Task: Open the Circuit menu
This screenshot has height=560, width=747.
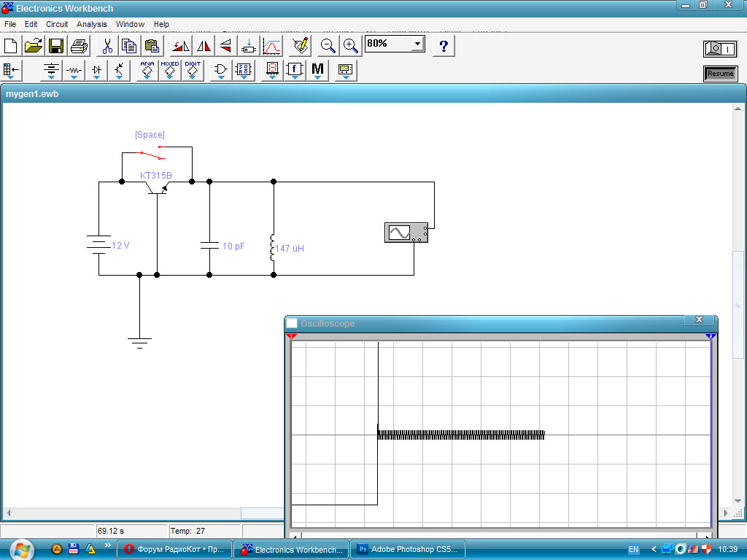Action: 57,24
